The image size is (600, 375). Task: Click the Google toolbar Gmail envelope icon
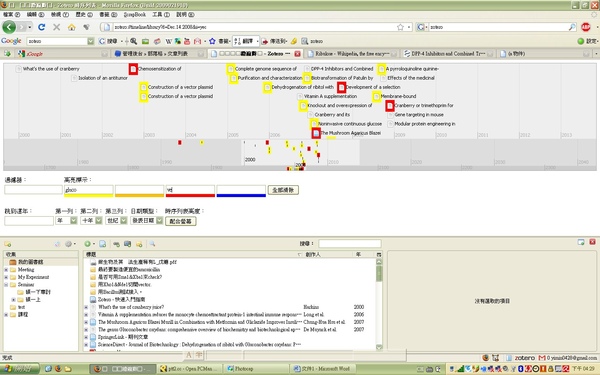[x=197, y=41]
